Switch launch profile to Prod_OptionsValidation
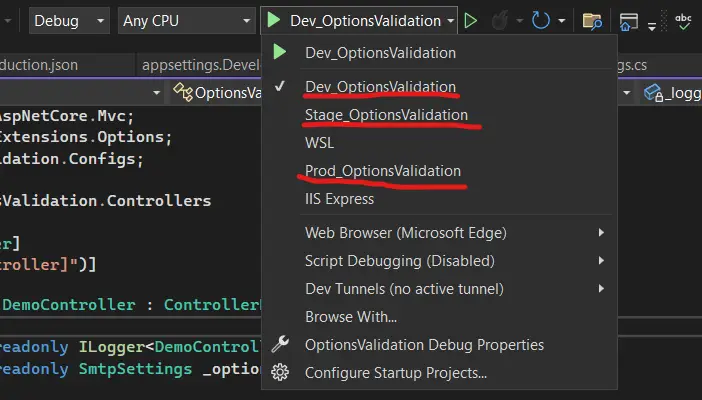Viewport: 702px width, 400px height. pos(383,171)
